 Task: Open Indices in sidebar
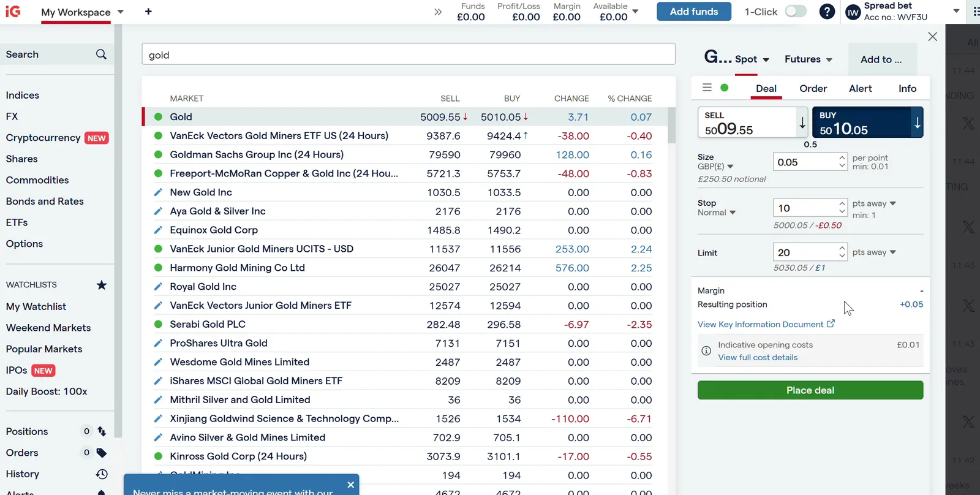23,96
